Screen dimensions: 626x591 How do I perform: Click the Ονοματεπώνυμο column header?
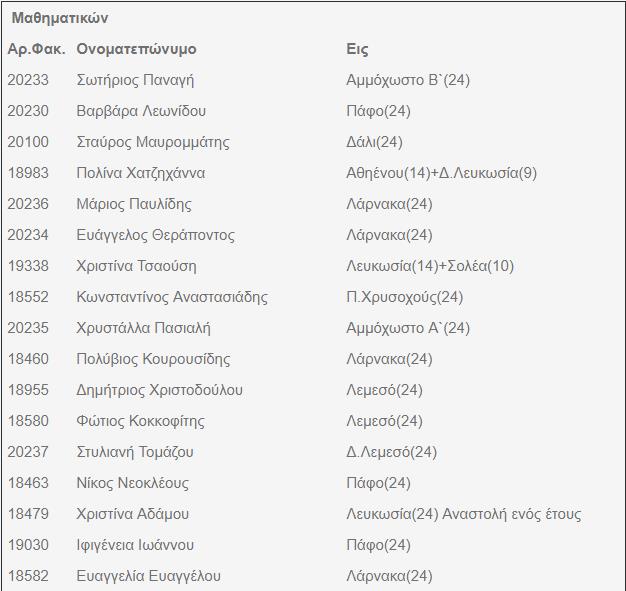[136, 49]
